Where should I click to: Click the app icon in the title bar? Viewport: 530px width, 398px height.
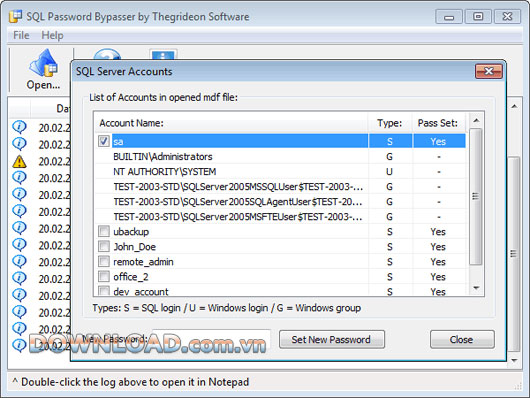click(x=16, y=16)
